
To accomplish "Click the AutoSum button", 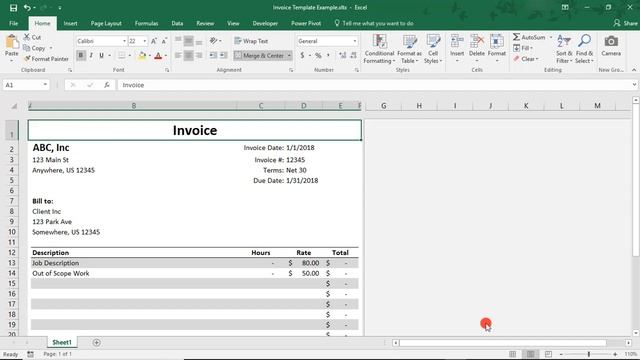I will click(529, 37).
